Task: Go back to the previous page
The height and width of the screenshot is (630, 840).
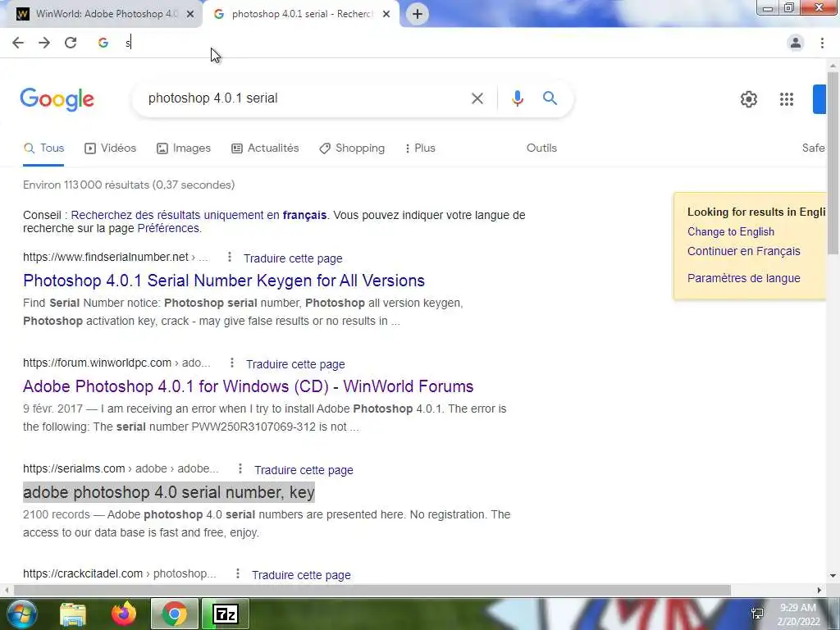Action: pyautogui.click(x=18, y=43)
